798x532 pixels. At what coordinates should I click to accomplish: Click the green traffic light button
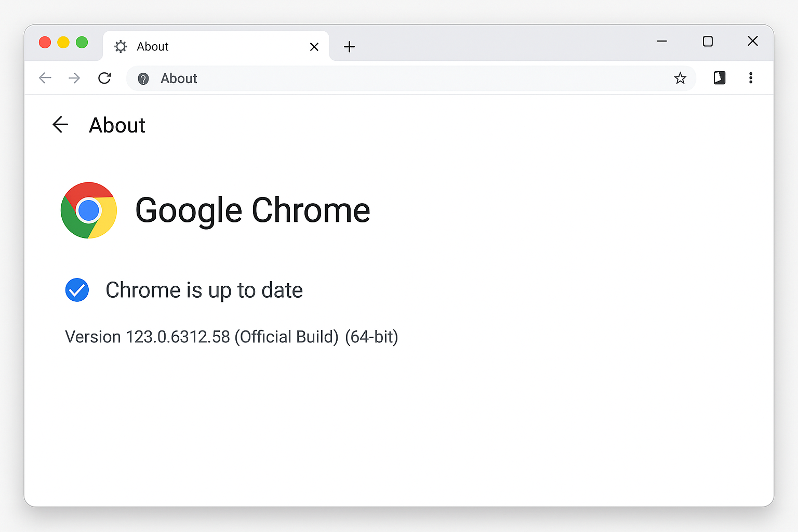pos(82,42)
